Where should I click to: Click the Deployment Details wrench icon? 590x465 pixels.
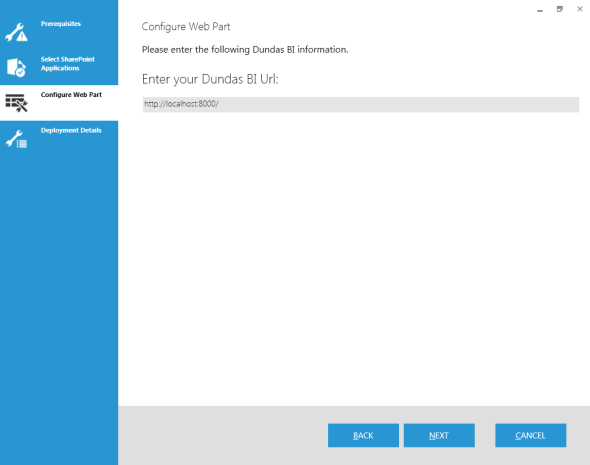pos(16,139)
